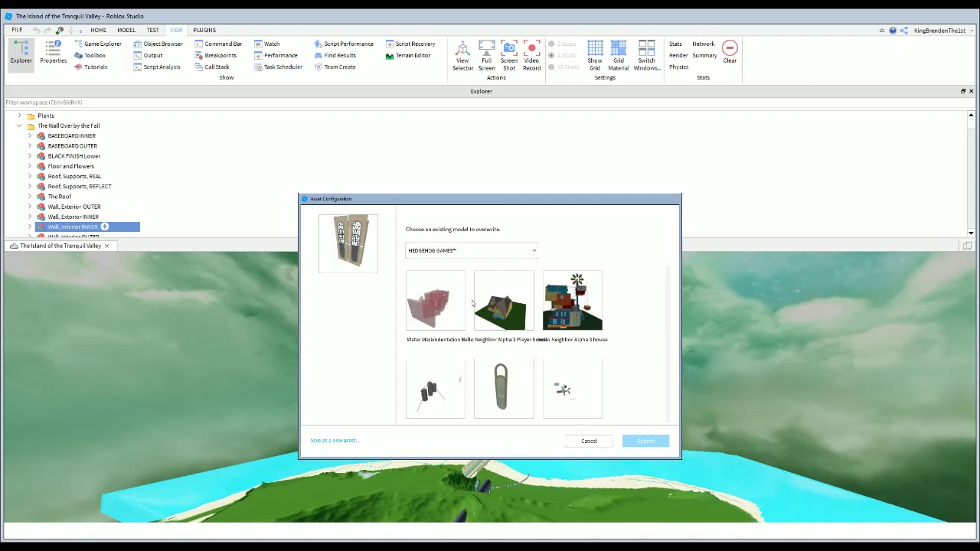
Task: Open the Object Browser
Action: (158, 44)
